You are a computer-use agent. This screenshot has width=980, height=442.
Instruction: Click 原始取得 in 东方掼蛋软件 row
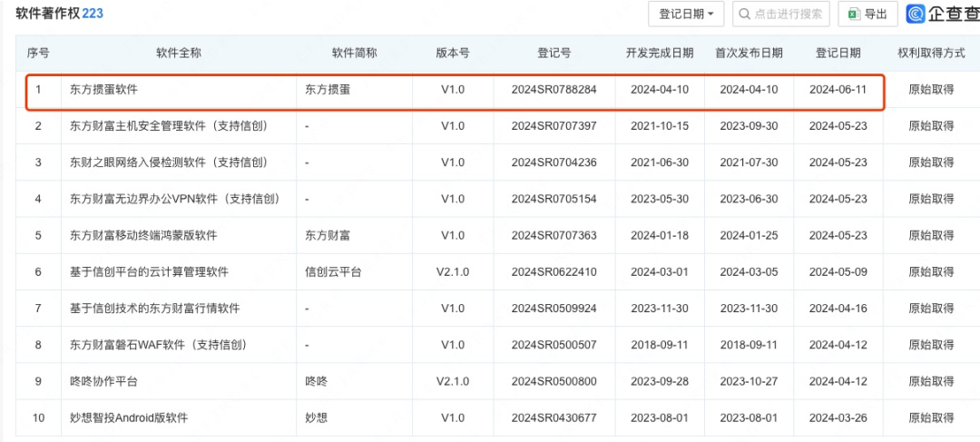931,90
